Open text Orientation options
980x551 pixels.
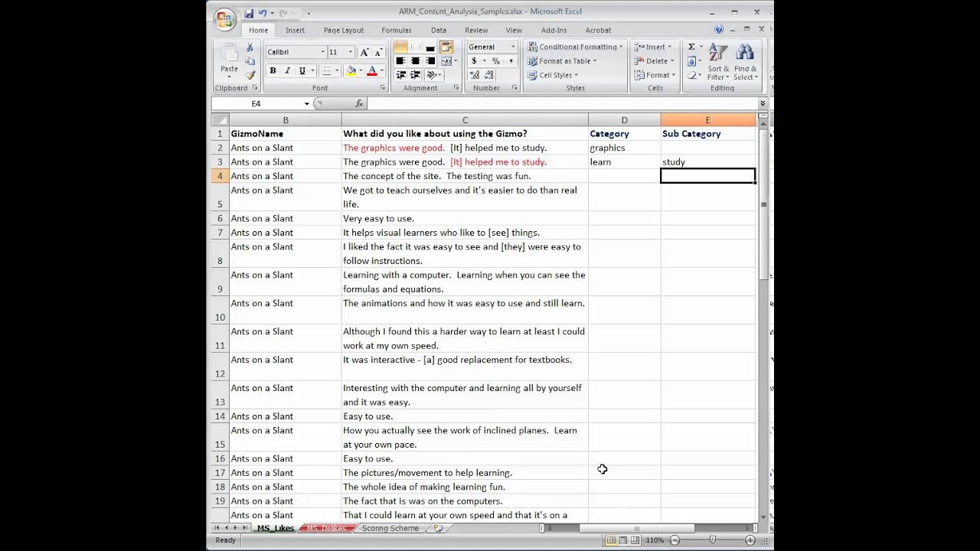(x=433, y=75)
